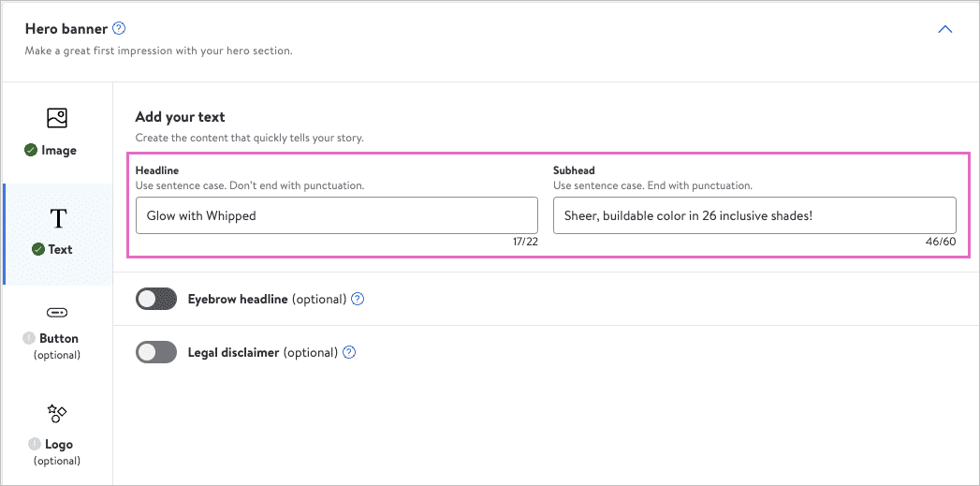Click info badge next to Button label

click(x=28, y=338)
